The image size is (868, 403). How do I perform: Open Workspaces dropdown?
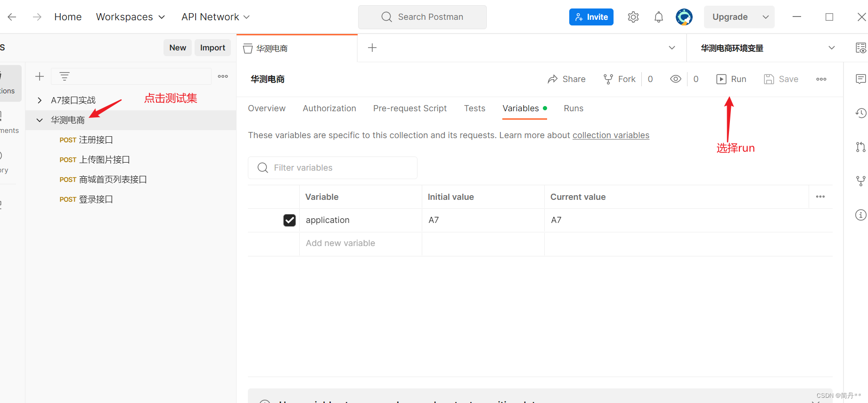click(131, 17)
